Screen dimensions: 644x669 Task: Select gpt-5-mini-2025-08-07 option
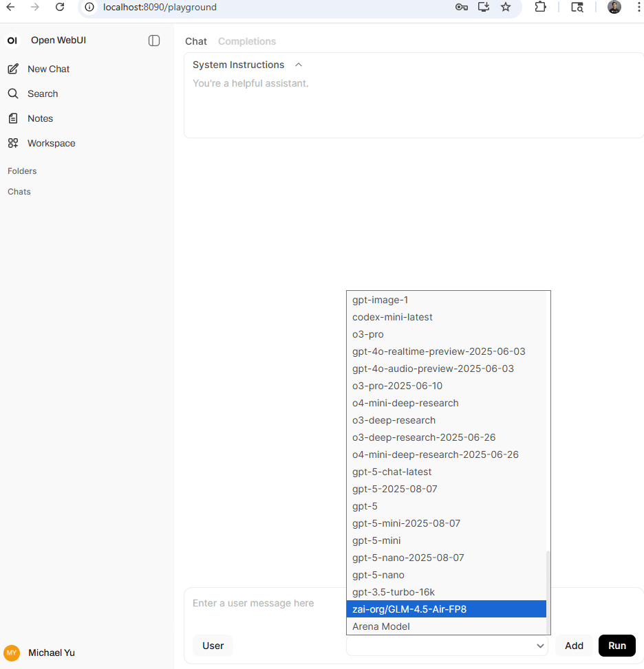tap(447, 523)
